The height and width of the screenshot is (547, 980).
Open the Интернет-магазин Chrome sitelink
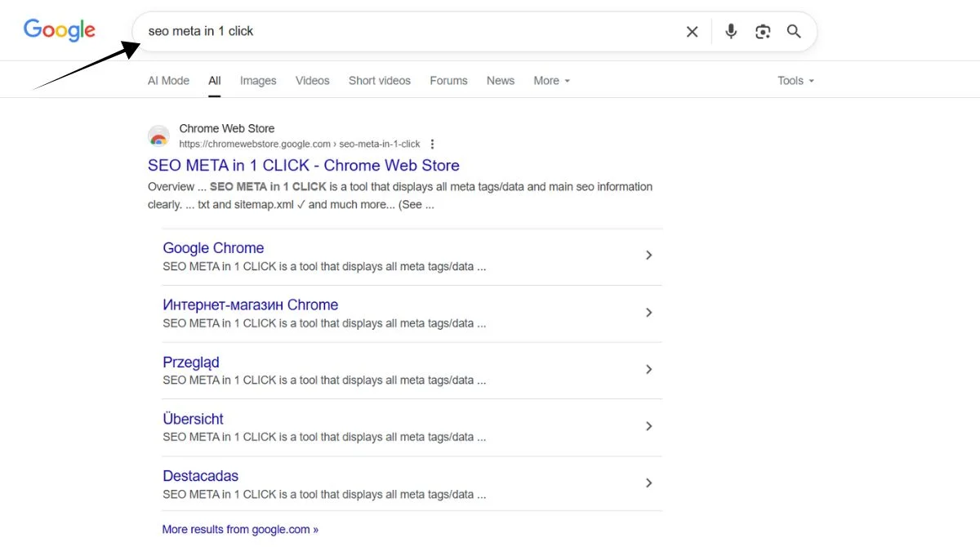click(x=250, y=305)
